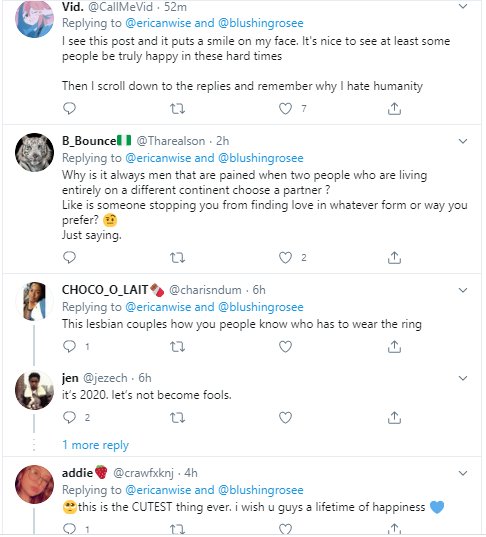Share CHOCO_O_LAIT's tweet via share icon
Screen dimensions: 486x537
point(394,347)
